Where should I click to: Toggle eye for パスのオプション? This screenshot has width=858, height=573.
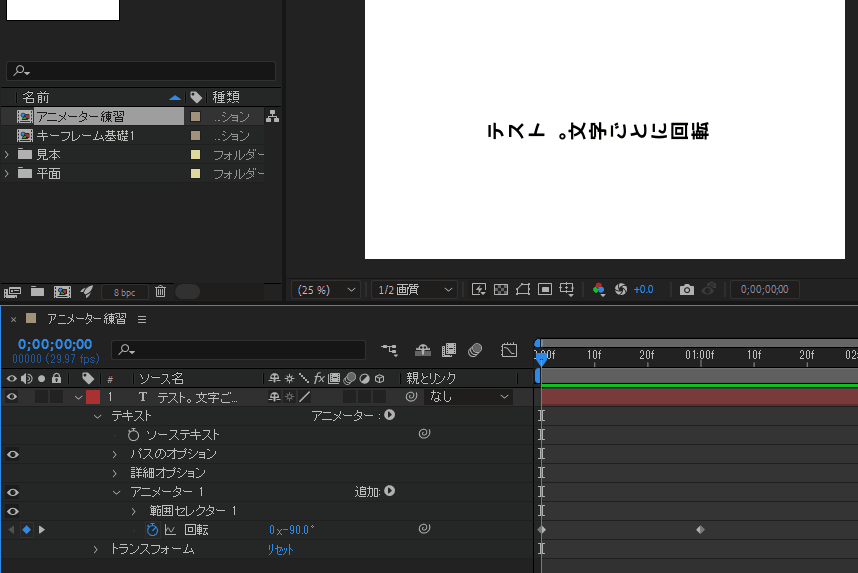[13, 454]
